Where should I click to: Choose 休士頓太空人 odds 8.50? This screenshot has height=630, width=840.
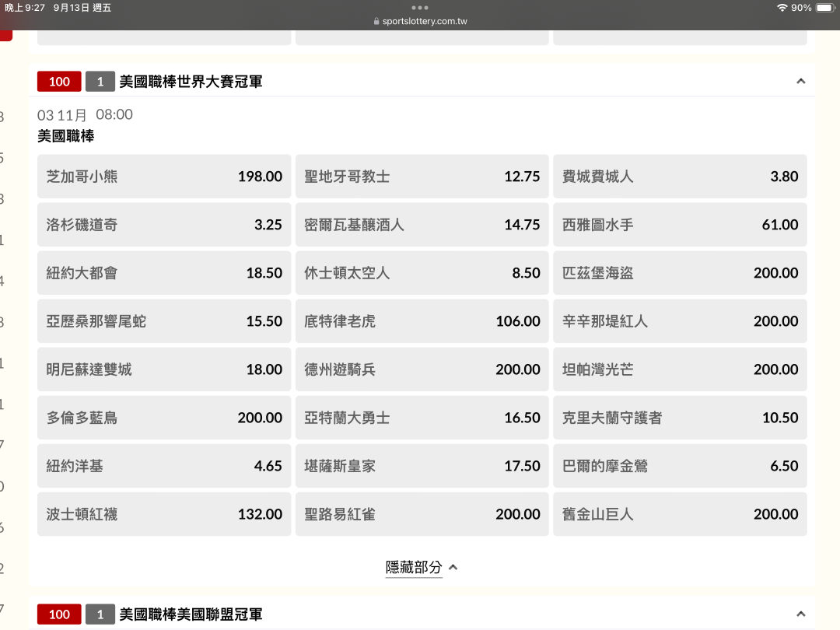[422, 273]
